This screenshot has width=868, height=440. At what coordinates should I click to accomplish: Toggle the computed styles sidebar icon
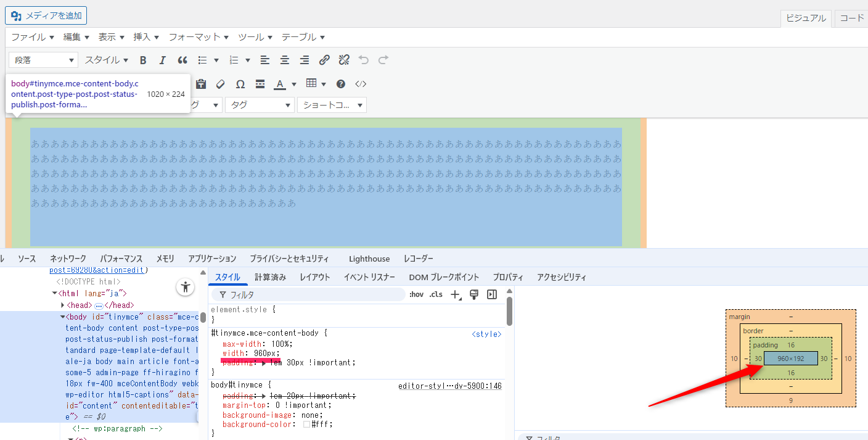click(492, 294)
